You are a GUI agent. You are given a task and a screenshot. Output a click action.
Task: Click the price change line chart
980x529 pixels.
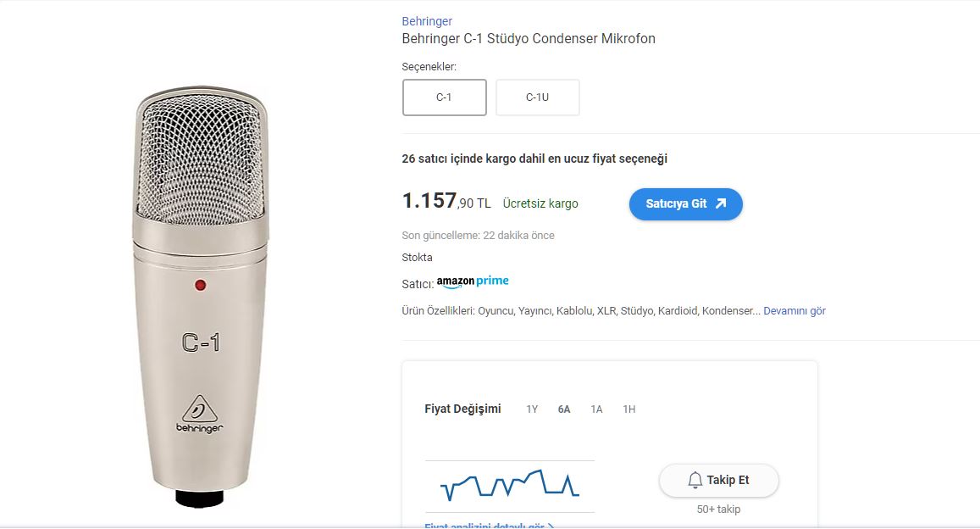(509, 485)
